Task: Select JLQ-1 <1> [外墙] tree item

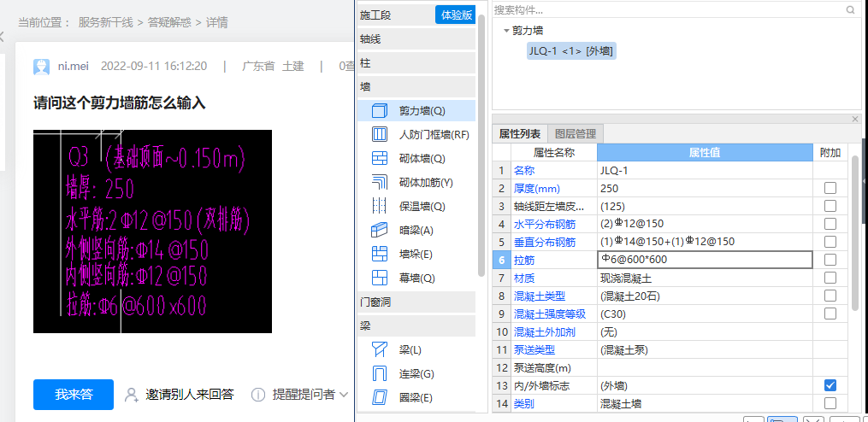Action: pos(571,51)
